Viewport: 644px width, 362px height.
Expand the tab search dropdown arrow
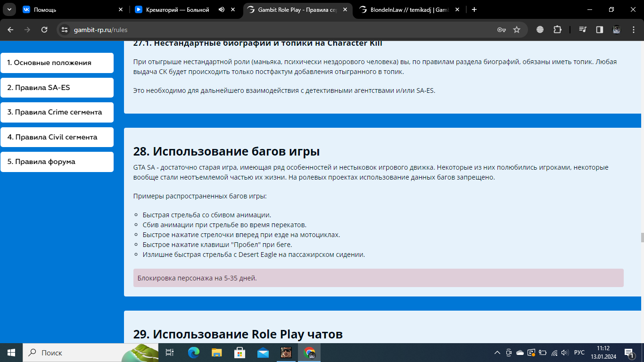click(8, 9)
